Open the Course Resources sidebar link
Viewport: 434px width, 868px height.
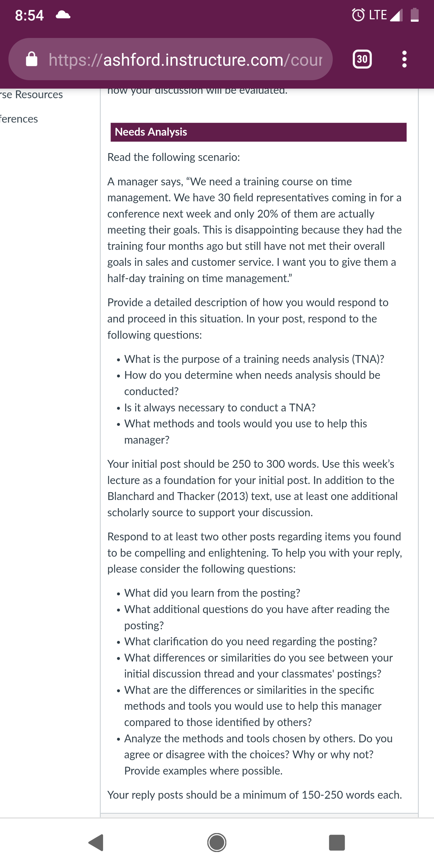point(31,95)
